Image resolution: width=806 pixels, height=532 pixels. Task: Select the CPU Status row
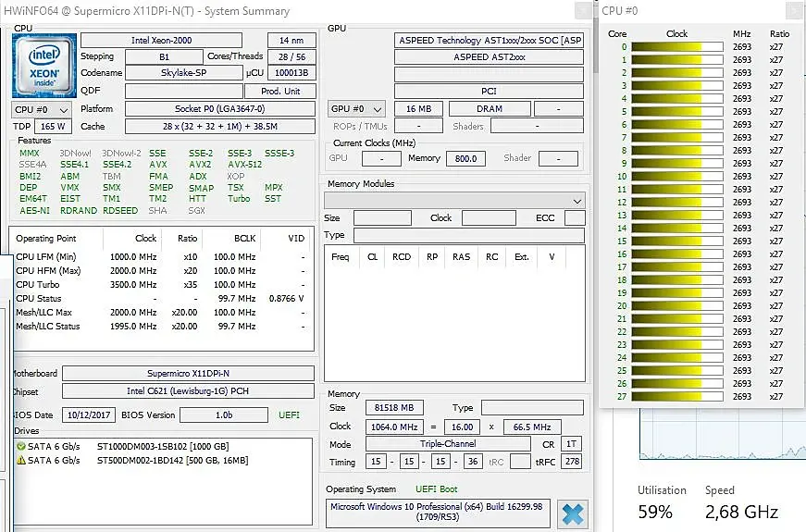coord(163,299)
